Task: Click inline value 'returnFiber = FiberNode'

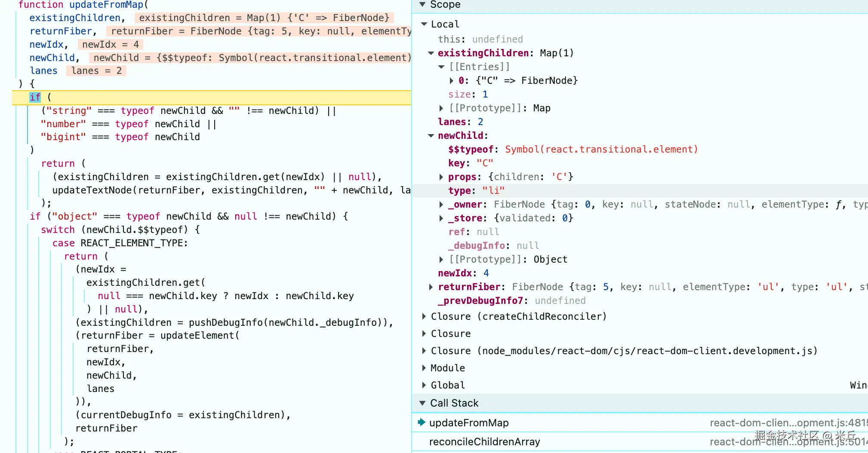Action: tap(259, 31)
